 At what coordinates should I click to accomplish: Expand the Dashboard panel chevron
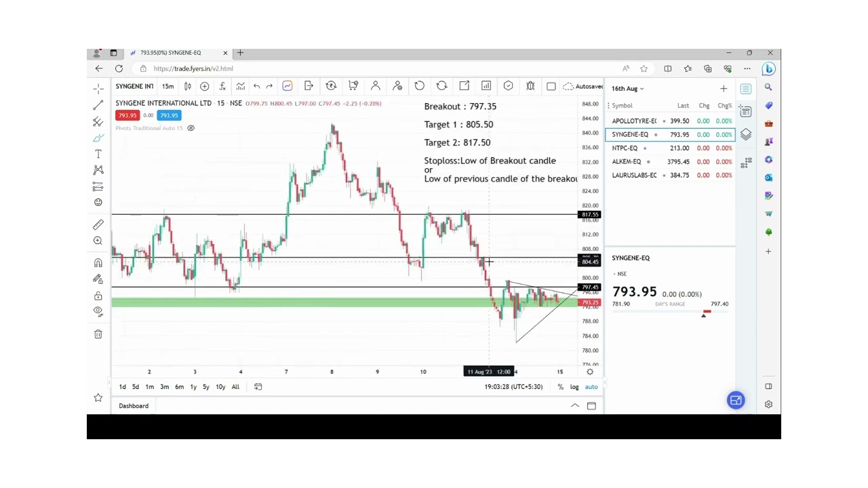tap(575, 406)
